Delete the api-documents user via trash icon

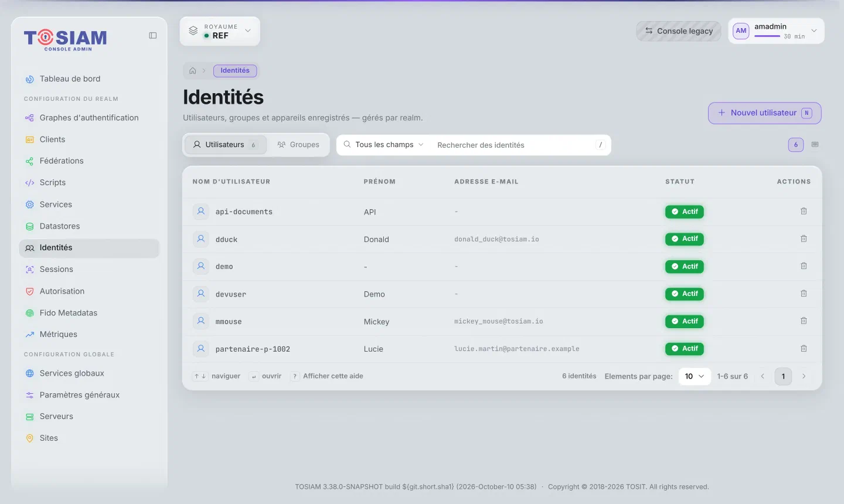point(804,211)
